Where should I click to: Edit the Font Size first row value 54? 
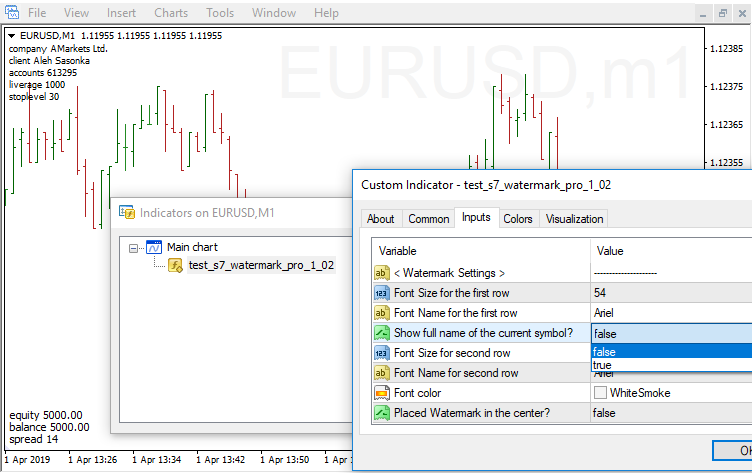(671, 293)
